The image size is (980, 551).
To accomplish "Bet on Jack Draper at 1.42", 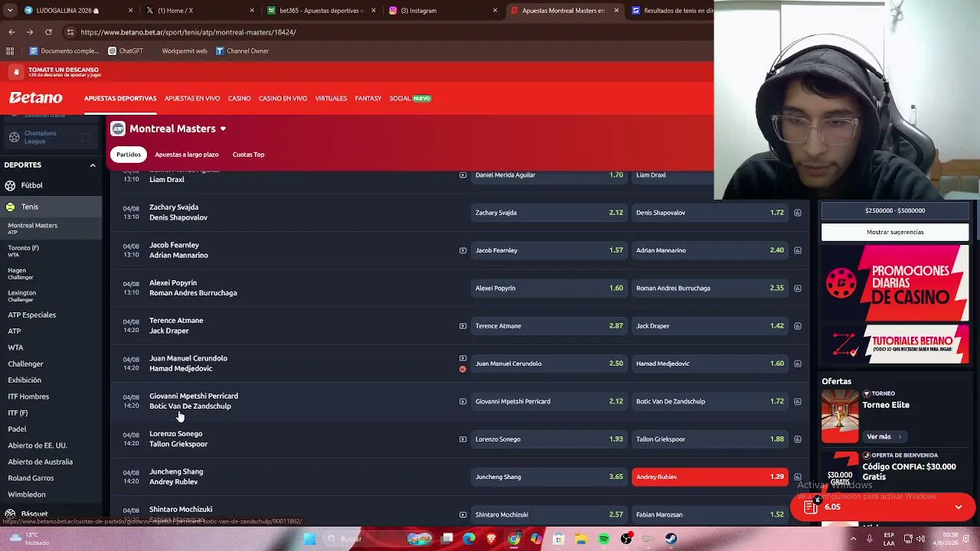I will [710, 326].
